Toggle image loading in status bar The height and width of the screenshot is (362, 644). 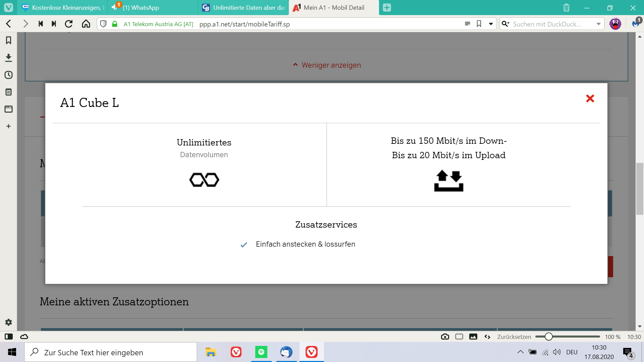pyautogui.click(x=473, y=337)
